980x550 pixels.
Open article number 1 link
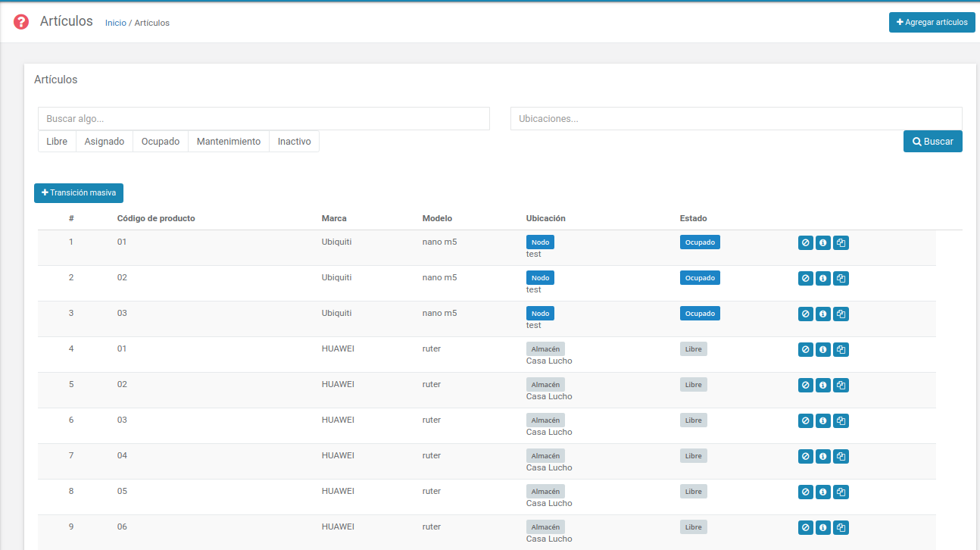[x=71, y=242]
